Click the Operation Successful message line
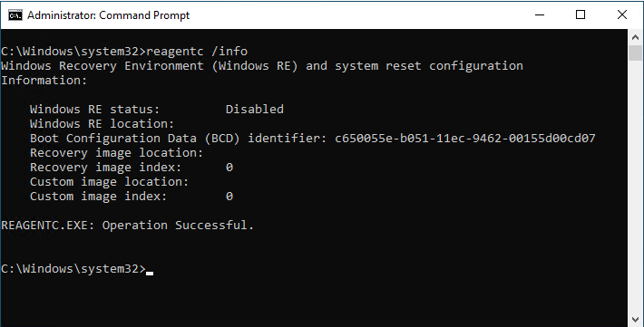The width and height of the screenshot is (644, 327). [x=127, y=226]
